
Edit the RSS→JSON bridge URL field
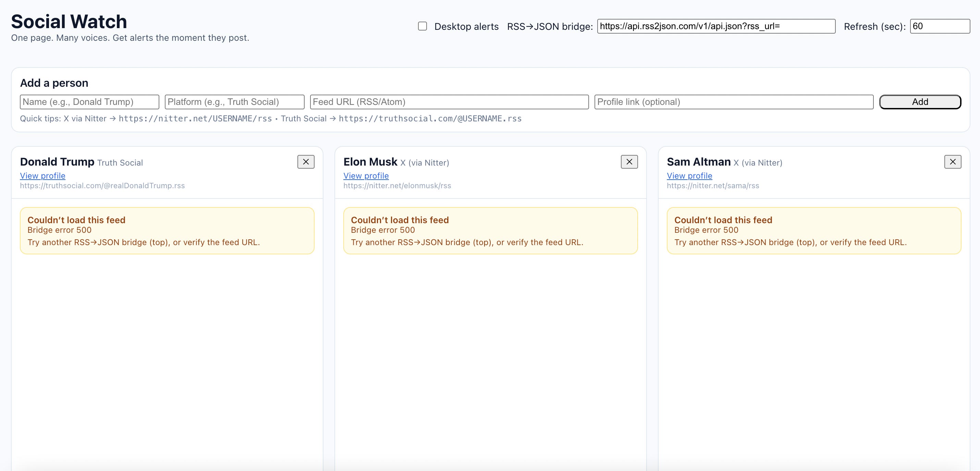[x=715, y=26]
